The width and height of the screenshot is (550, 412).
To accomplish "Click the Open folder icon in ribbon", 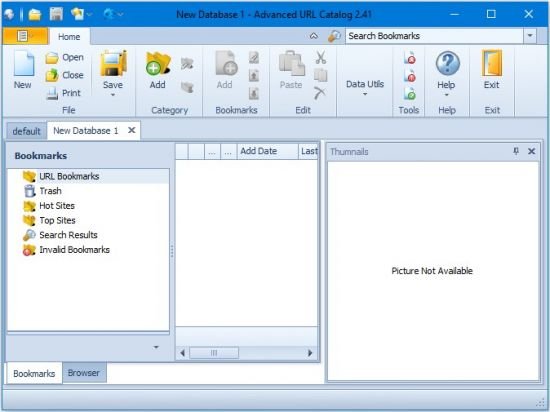I will (52, 58).
